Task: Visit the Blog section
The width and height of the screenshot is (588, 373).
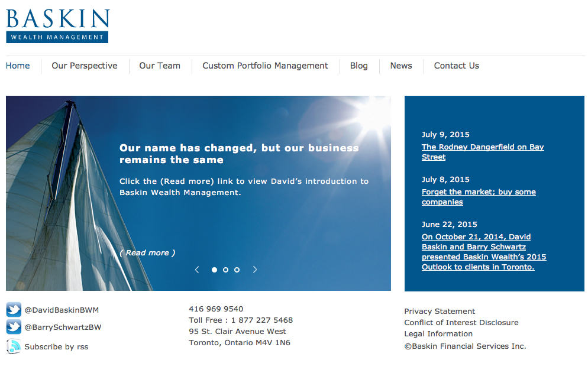Action: tap(359, 66)
